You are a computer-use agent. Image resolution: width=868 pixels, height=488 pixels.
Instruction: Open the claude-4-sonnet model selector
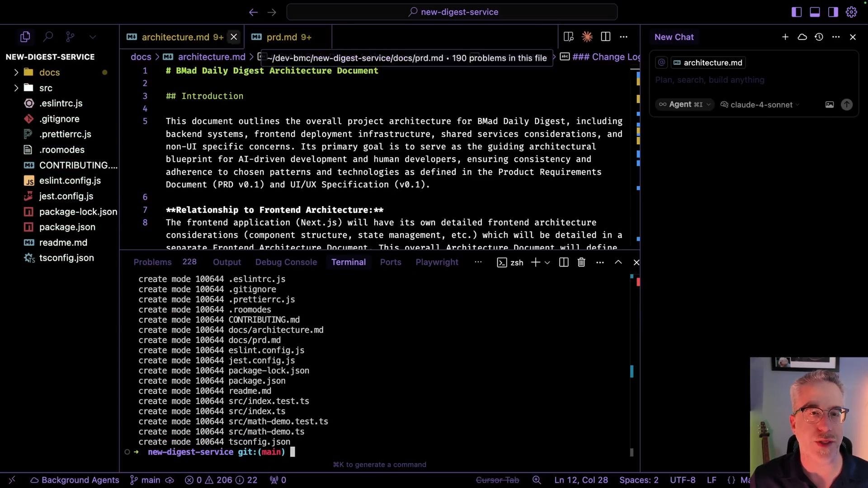(x=761, y=104)
